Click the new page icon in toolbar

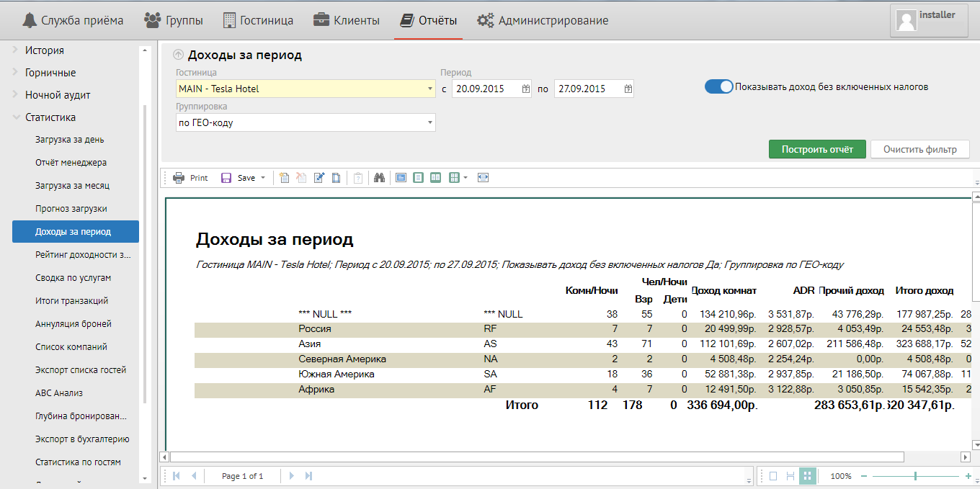tap(285, 178)
